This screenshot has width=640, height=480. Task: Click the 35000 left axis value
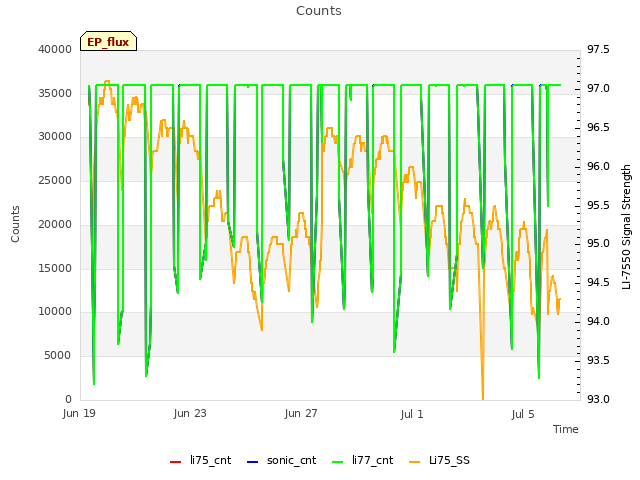[x=55, y=93]
